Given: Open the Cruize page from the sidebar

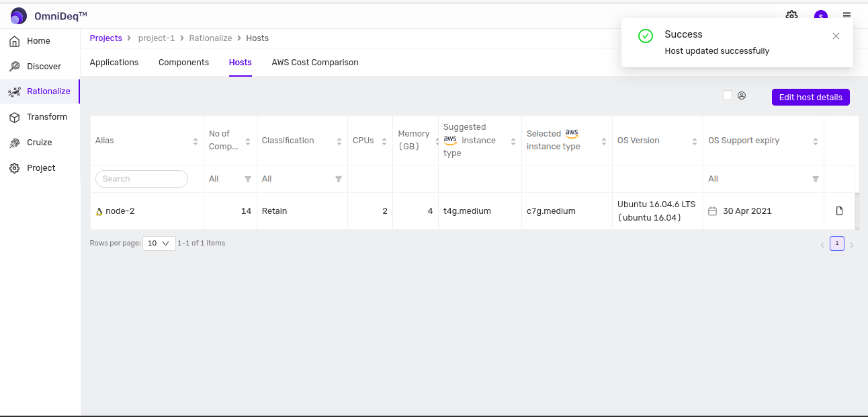Looking at the screenshot, I should point(39,143).
